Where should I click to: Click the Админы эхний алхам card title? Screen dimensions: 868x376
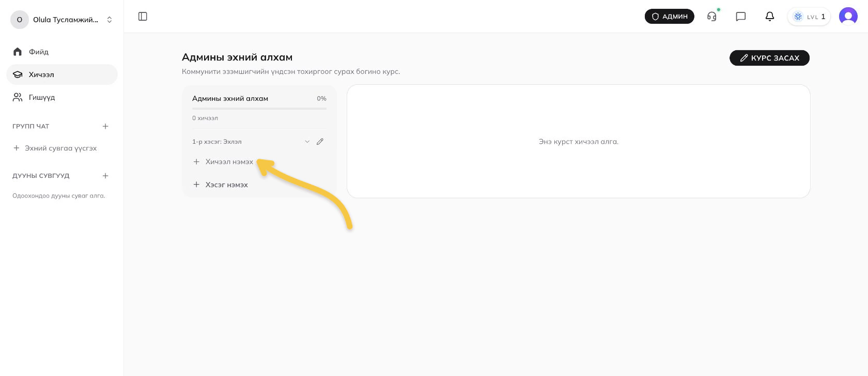point(230,98)
